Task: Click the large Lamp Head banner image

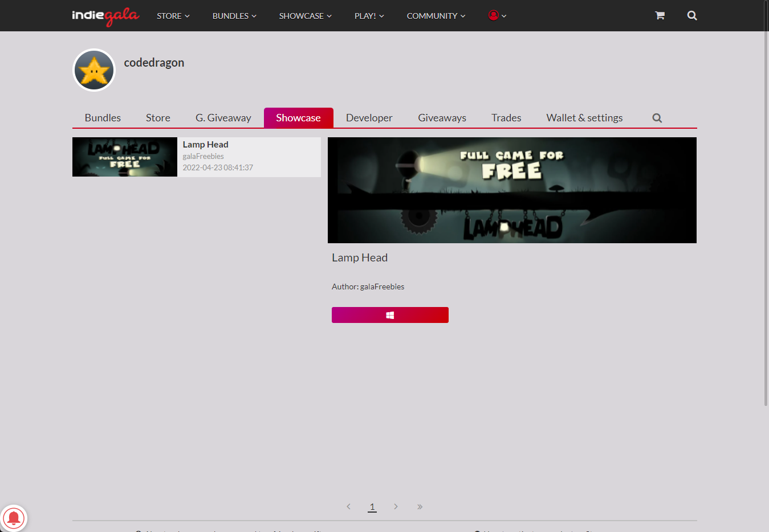Action: click(512, 190)
